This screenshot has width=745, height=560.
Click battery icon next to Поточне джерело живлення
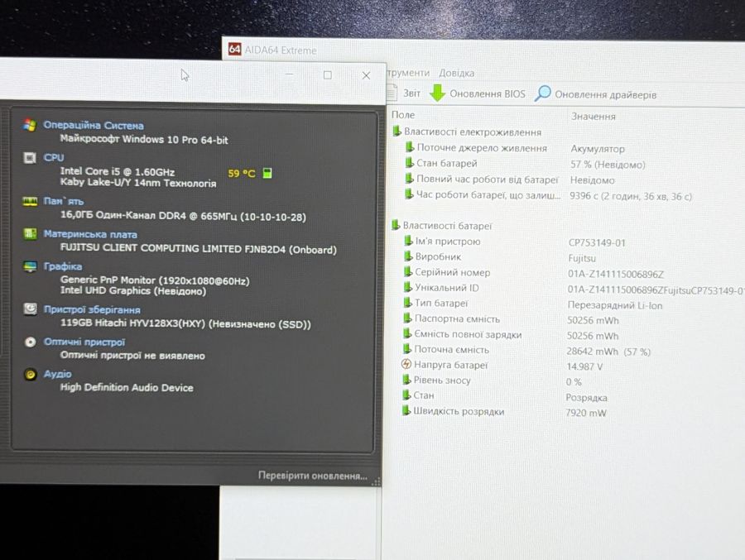coord(410,147)
